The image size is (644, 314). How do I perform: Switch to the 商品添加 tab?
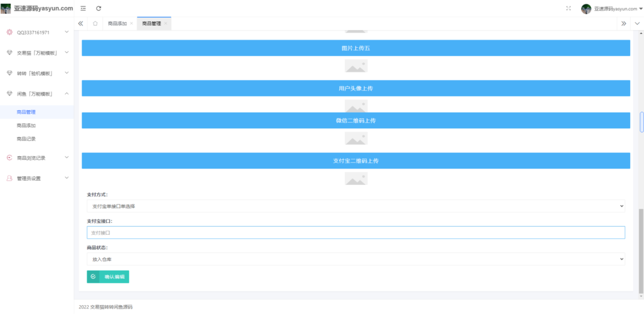(117, 23)
